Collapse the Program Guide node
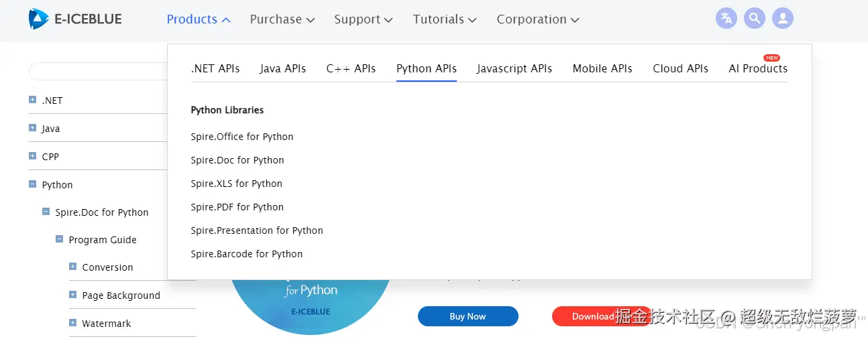This screenshot has width=868, height=337. point(59,239)
